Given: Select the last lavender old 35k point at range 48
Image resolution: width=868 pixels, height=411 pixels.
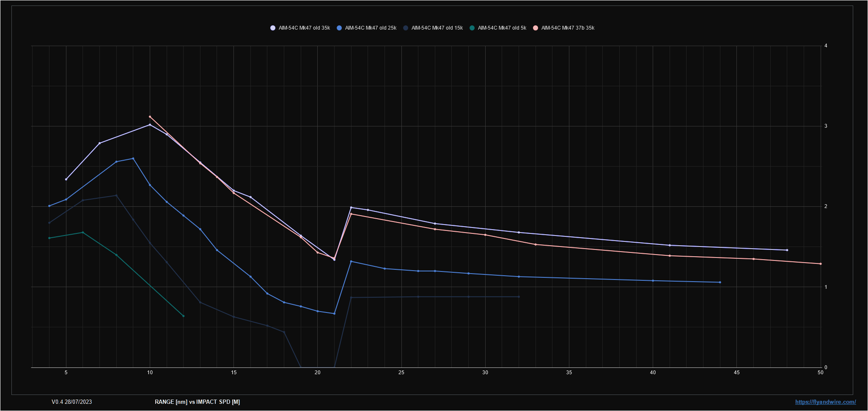Looking at the screenshot, I should [787, 250].
